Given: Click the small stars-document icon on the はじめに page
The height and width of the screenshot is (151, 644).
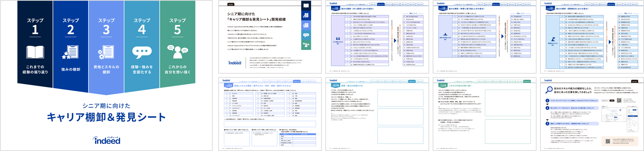Looking at the screenshot, I should [306, 15].
